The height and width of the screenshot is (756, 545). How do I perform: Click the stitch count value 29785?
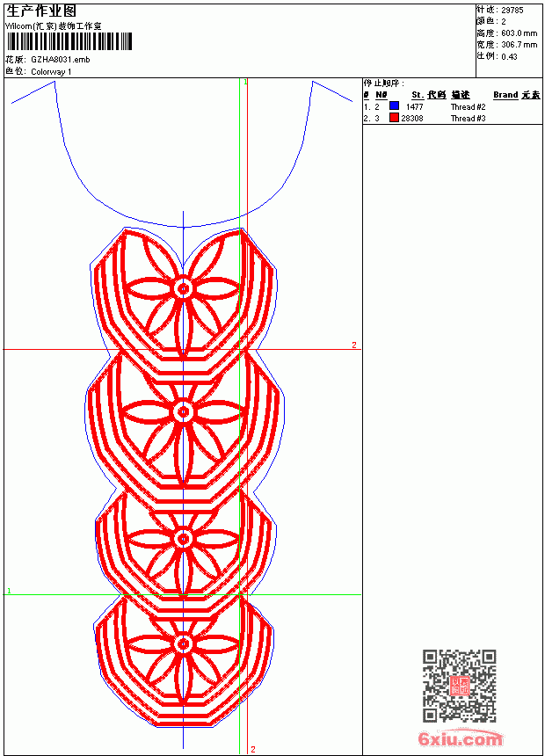(512, 11)
